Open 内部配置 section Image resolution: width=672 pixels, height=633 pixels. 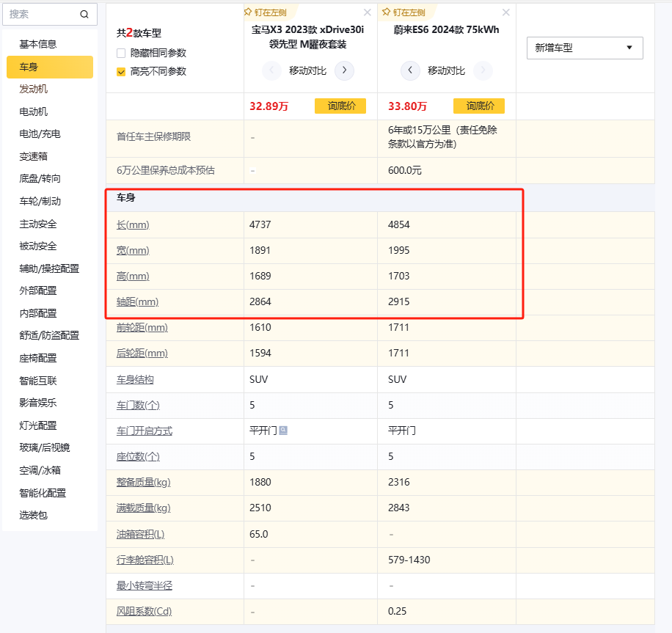pos(38,313)
